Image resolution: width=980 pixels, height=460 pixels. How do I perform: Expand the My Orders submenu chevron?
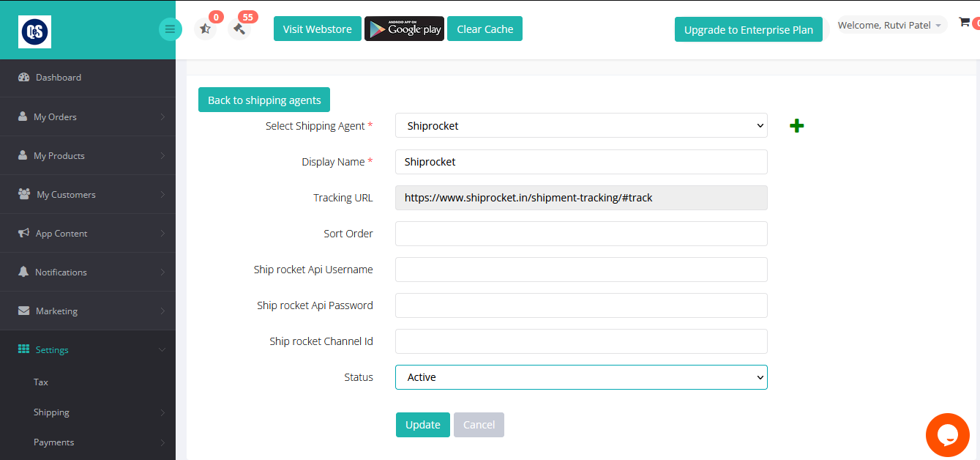(162, 116)
